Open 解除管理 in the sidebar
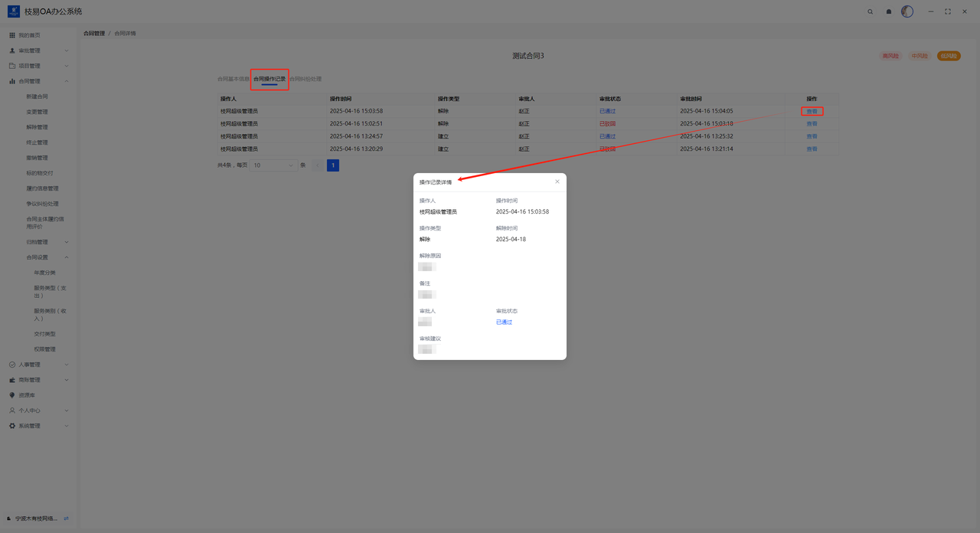The width and height of the screenshot is (980, 533). 37,127
